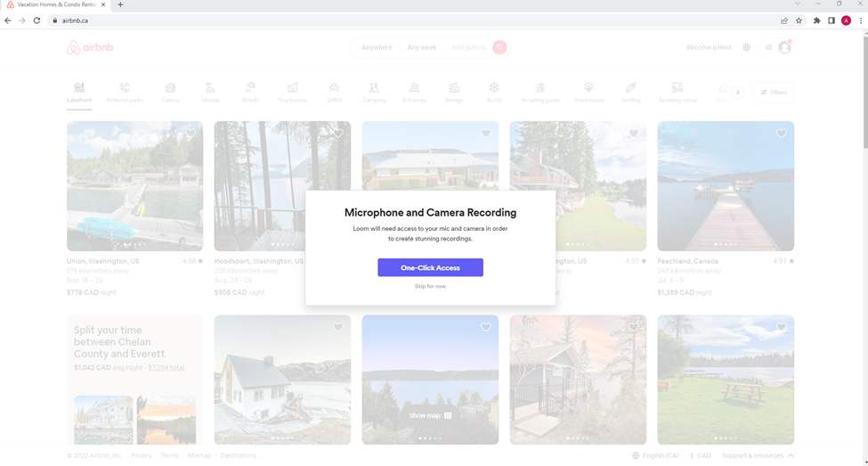Image resolution: width=868 pixels, height=466 pixels.
Task: Click the Show map button
Action: point(430,415)
